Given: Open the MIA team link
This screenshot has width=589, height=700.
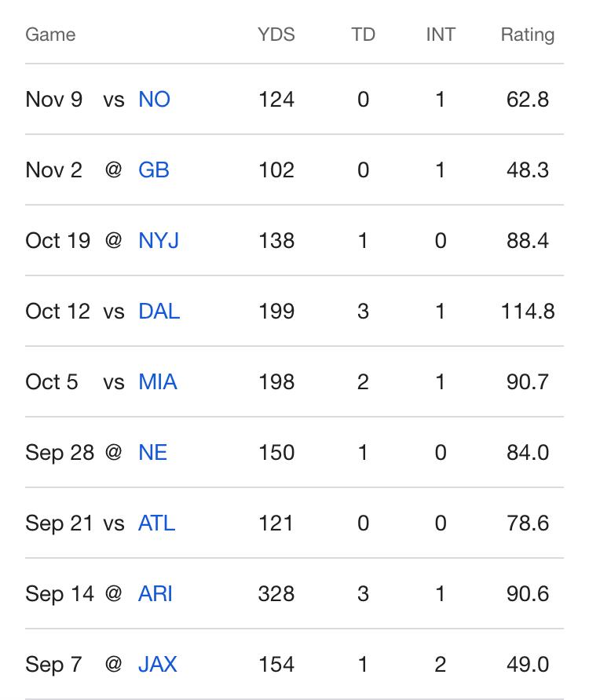Looking at the screenshot, I should tap(157, 382).
